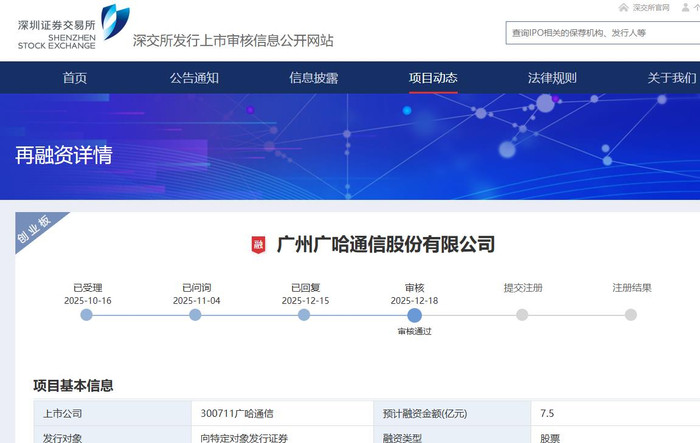Click the grey 注册结果 stage dot

click(631, 315)
